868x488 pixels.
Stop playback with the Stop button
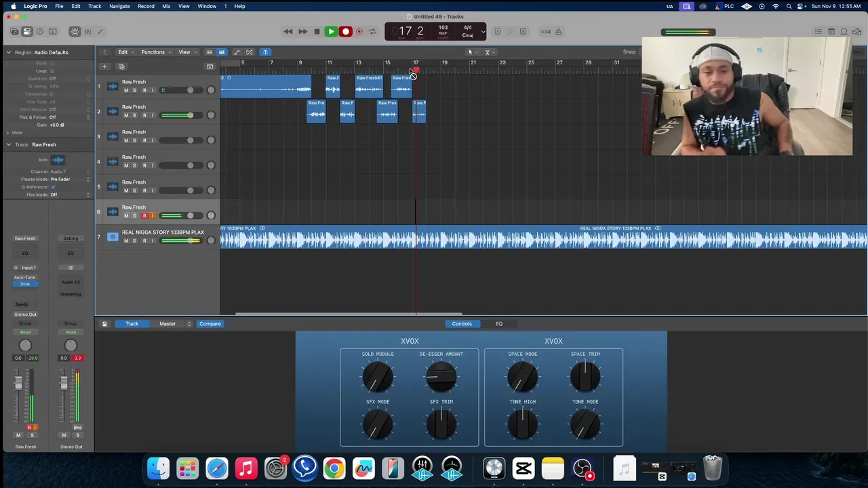point(317,31)
